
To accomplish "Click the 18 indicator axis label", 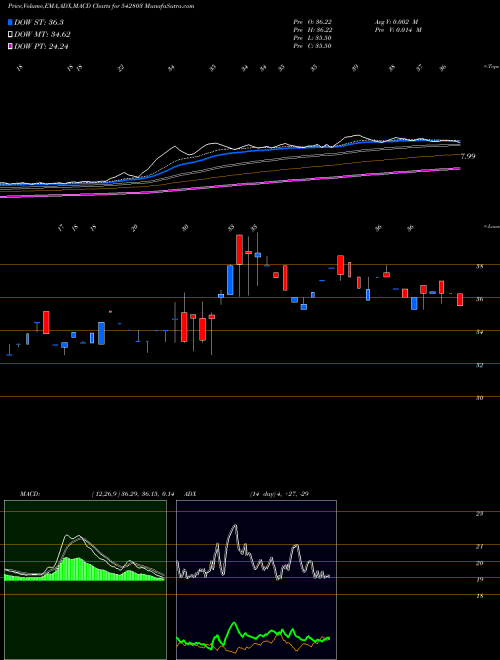I will 479,596.
